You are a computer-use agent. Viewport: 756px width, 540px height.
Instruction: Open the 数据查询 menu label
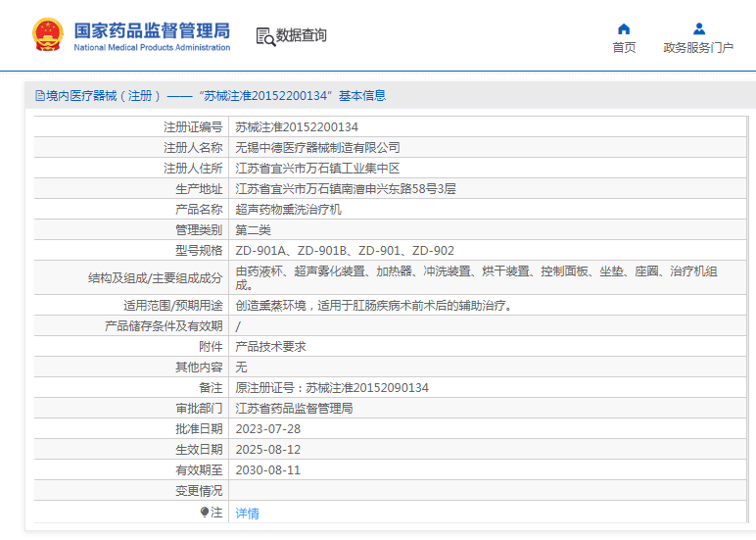click(302, 35)
